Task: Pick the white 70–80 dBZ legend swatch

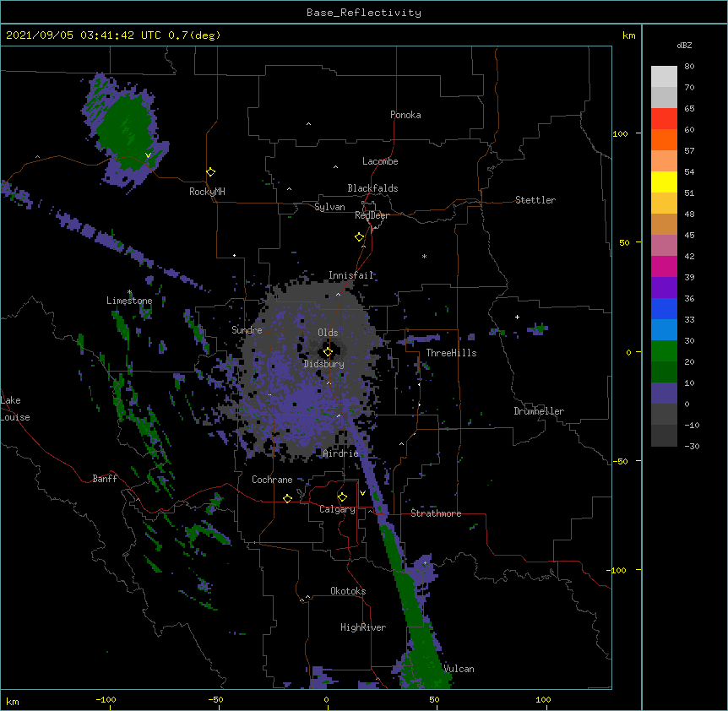Action: tap(664, 77)
